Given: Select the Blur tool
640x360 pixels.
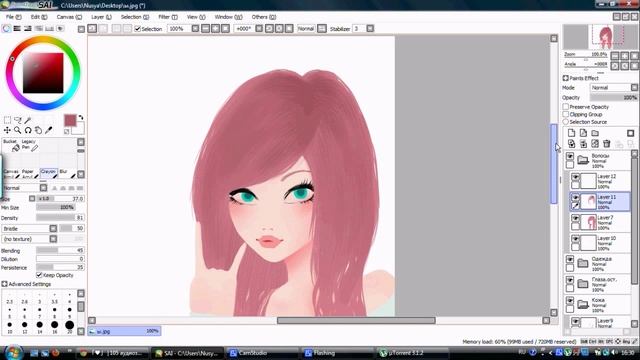Looking at the screenshot, I should pos(67,174).
